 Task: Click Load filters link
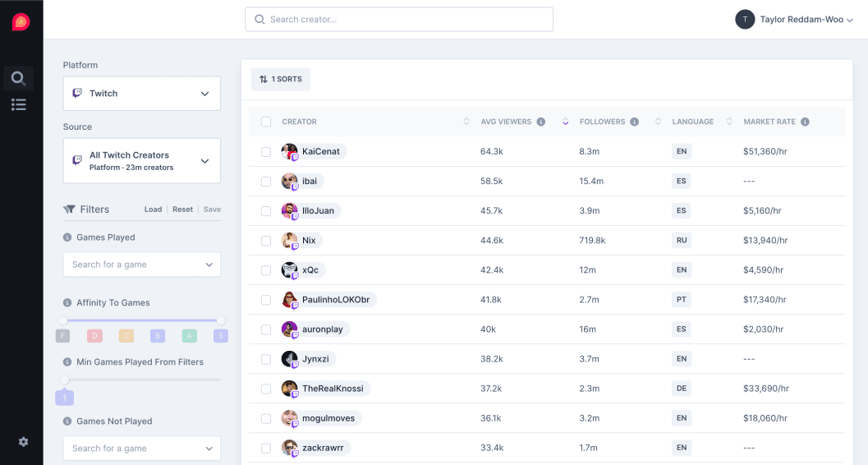154,209
